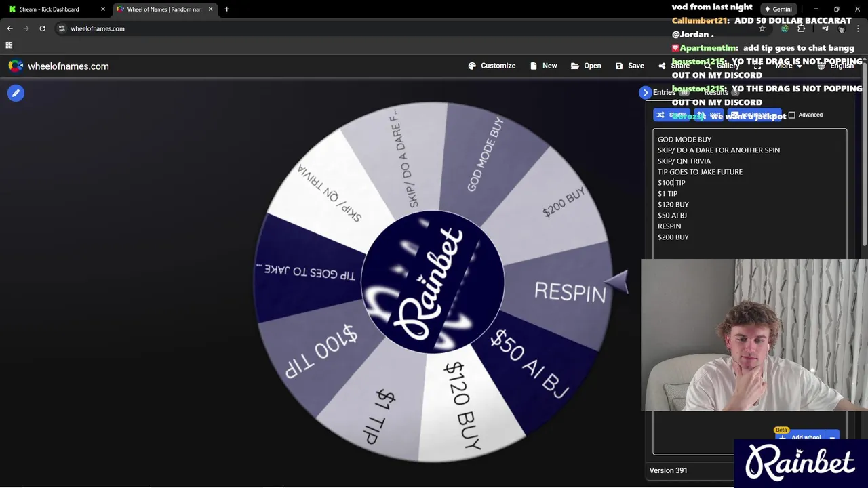
Task: Change language from English
Action: click(835, 66)
